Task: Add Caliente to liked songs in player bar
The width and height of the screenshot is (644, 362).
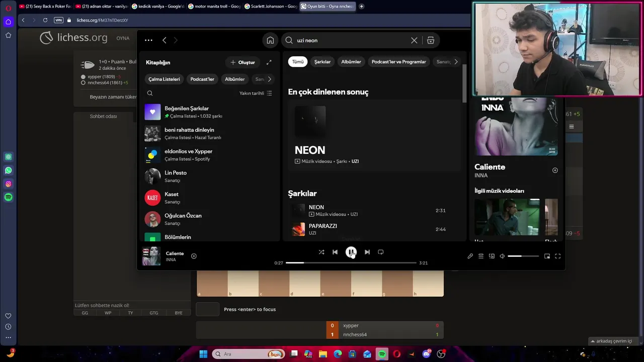Action: click(194, 256)
